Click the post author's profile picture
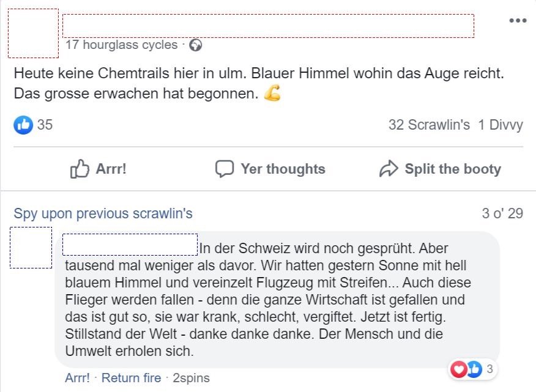536x392 pixels. pyautogui.click(x=35, y=33)
